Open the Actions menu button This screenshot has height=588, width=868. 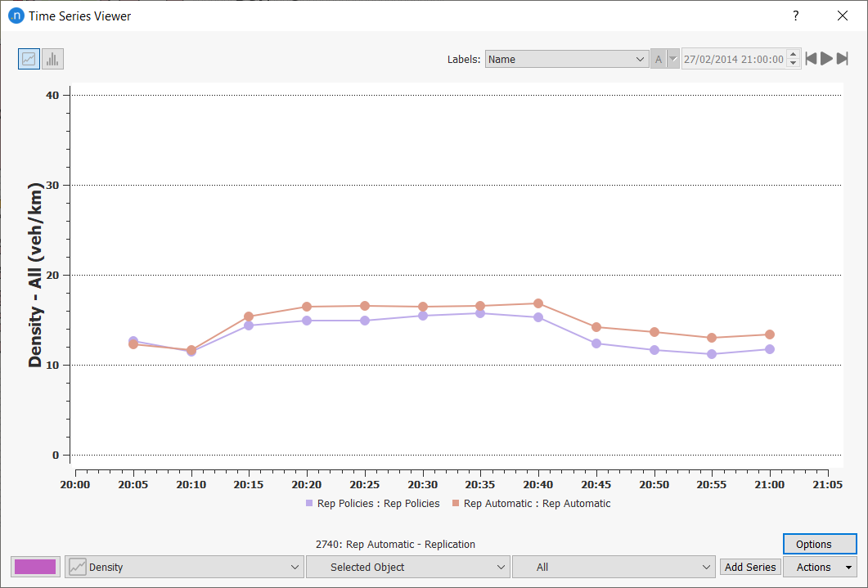coord(819,567)
